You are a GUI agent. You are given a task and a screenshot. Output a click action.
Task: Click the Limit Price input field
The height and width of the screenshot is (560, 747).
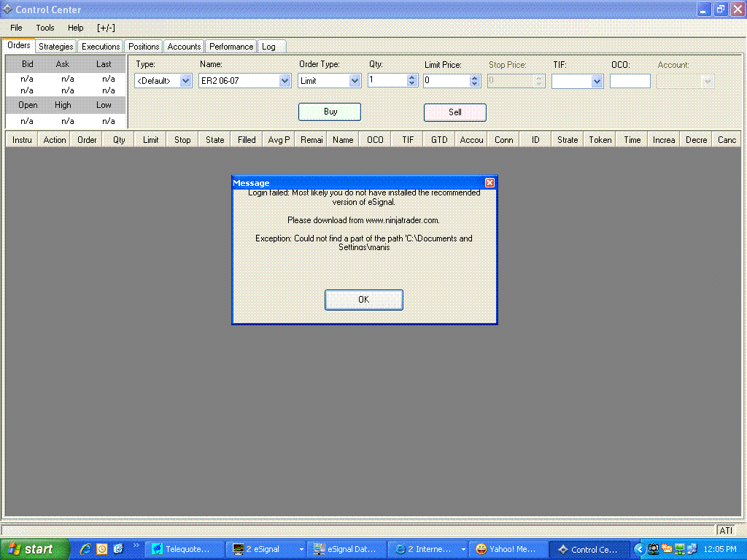click(x=446, y=81)
